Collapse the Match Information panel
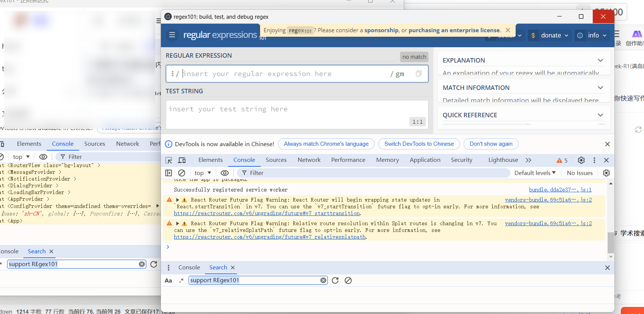Image resolution: width=644 pixels, height=314 pixels. tap(601, 88)
